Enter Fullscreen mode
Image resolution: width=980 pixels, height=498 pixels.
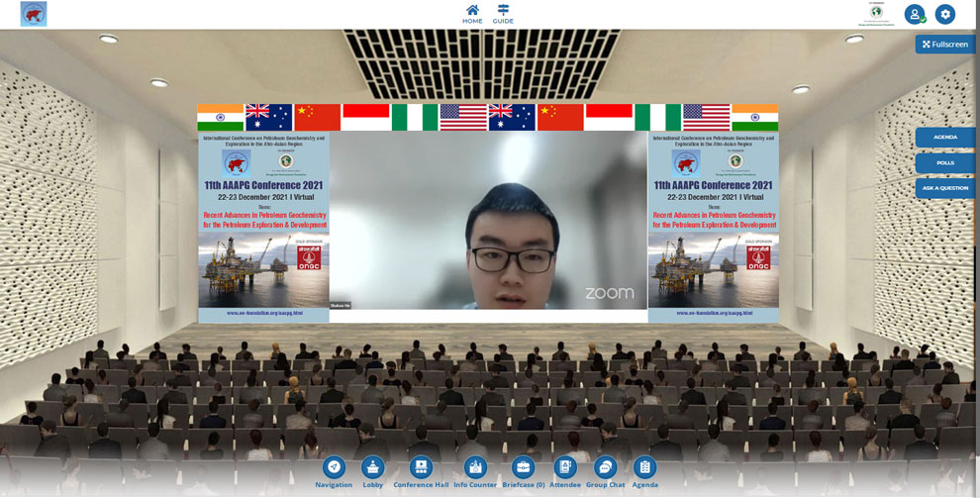click(x=945, y=45)
